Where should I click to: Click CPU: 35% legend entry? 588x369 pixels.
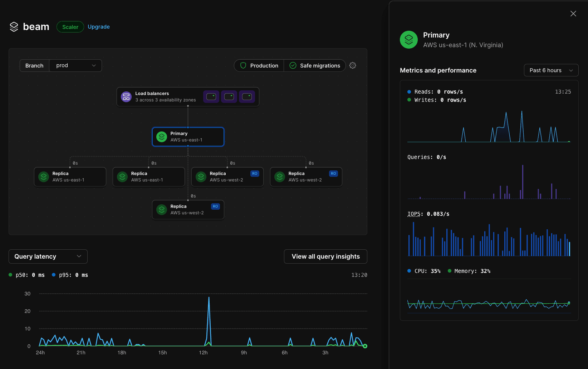tap(424, 271)
